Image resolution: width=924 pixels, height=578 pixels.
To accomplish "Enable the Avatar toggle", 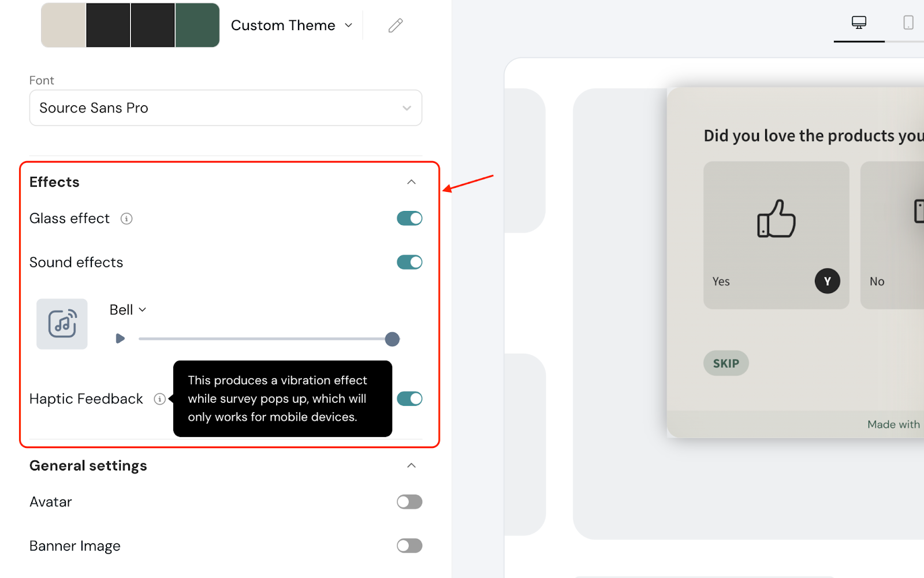I will [x=409, y=502].
